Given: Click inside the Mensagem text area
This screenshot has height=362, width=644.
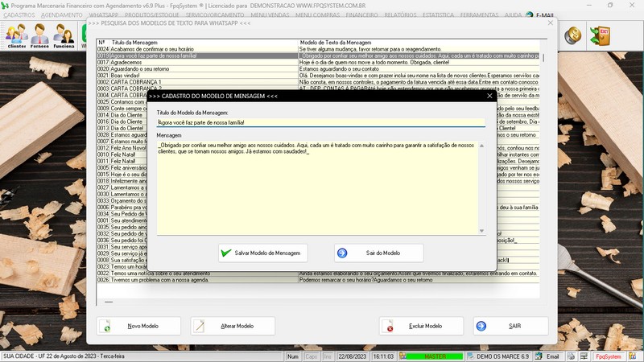Looking at the screenshot, I should click(x=317, y=188).
